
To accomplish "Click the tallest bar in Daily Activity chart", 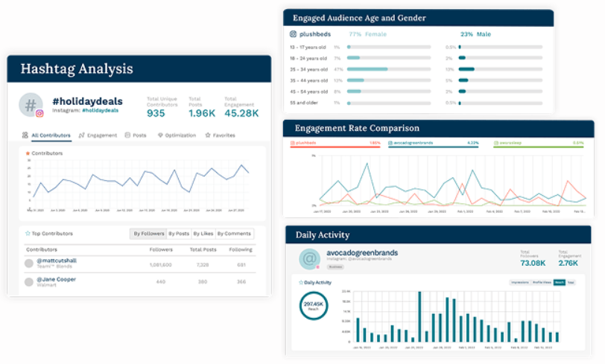I will tap(419, 316).
